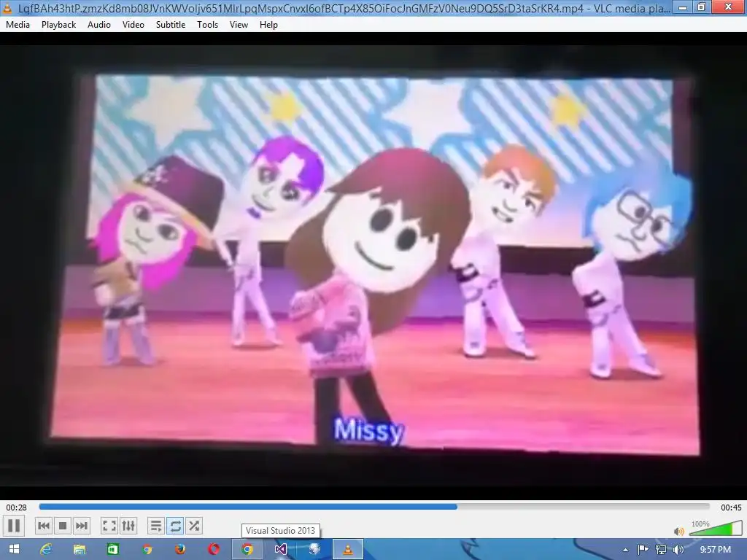Skip to the next media item
Image resolution: width=747 pixels, height=560 pixels.
pos(82,526)
